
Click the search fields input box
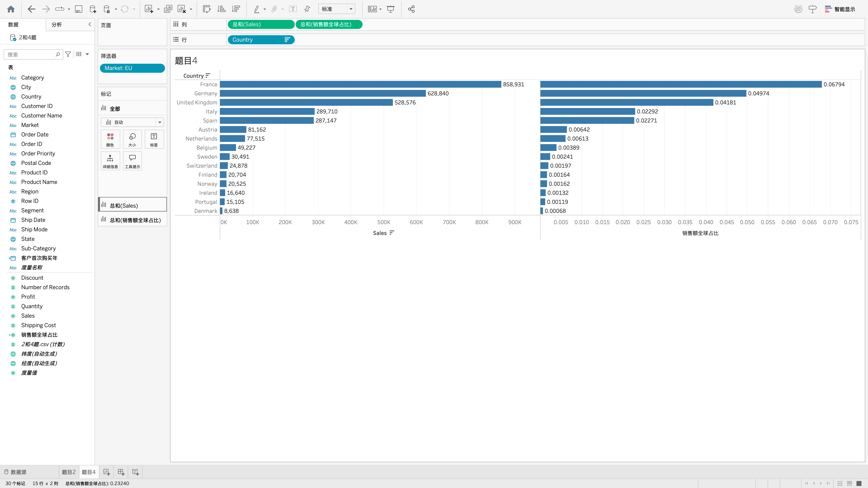[33, 54]
